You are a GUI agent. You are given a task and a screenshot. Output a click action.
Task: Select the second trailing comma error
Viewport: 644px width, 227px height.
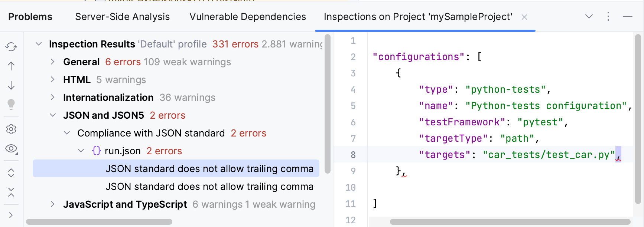click(x=209, y=187)
